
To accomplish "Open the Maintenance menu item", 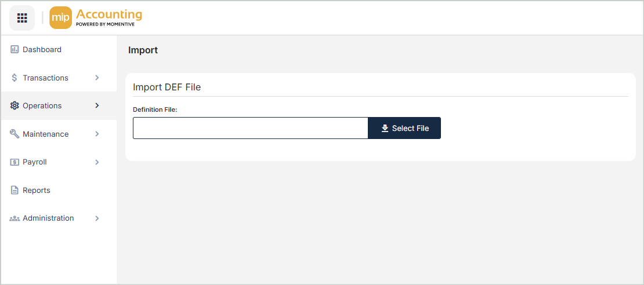I will 45,134.
